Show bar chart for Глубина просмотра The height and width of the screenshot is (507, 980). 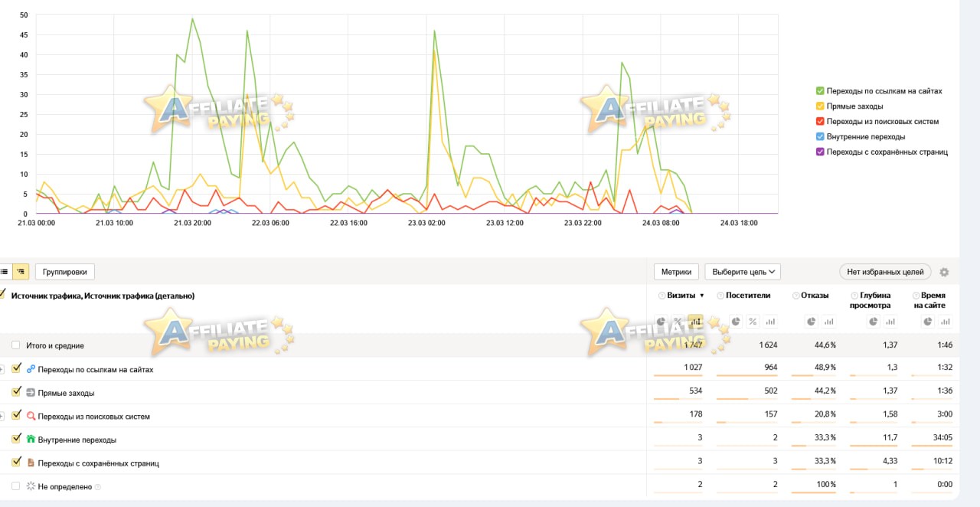point(889,322)
